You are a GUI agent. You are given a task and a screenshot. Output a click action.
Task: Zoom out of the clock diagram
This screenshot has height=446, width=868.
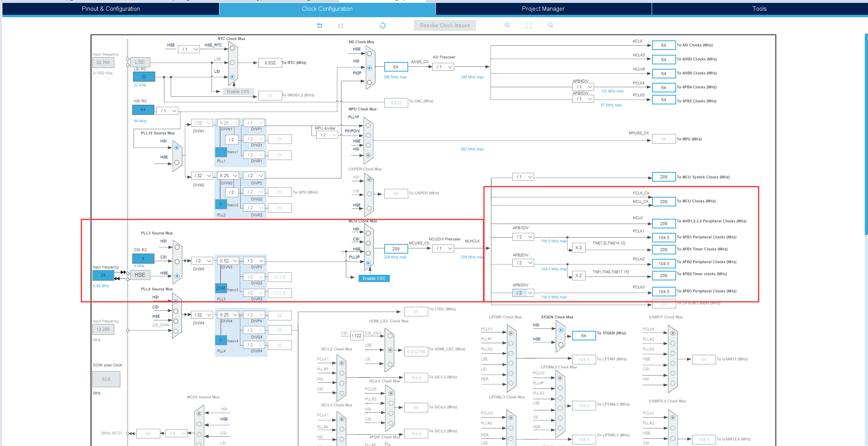pyautogui.click(x=550, y=25)
